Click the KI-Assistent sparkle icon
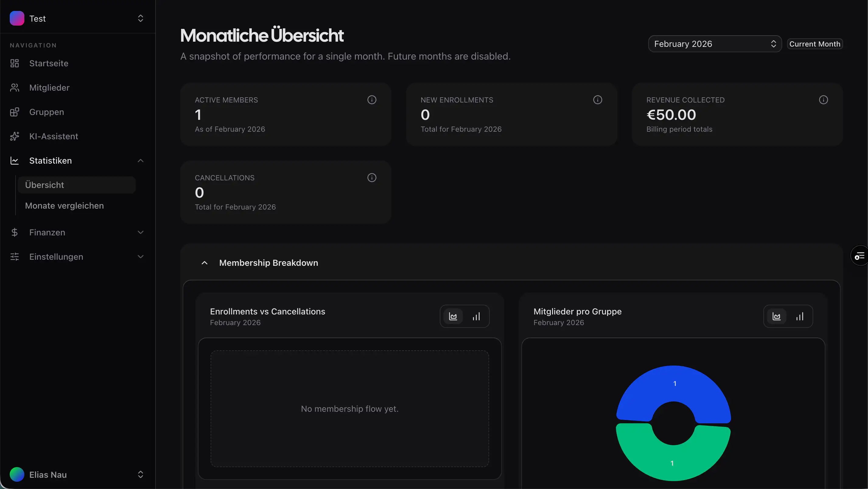Viewport: 868px width, 489px height. point(15,137)
